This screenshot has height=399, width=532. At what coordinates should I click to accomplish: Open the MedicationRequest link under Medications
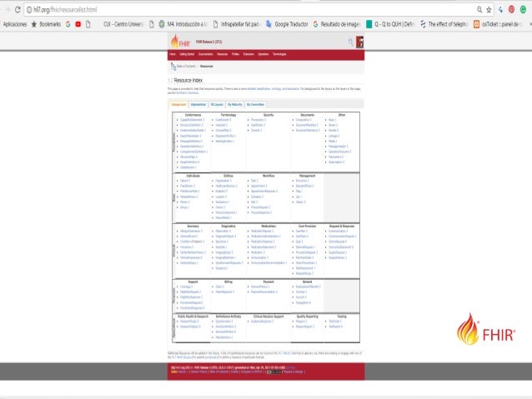pyautogui.click(x=263, y=231)
